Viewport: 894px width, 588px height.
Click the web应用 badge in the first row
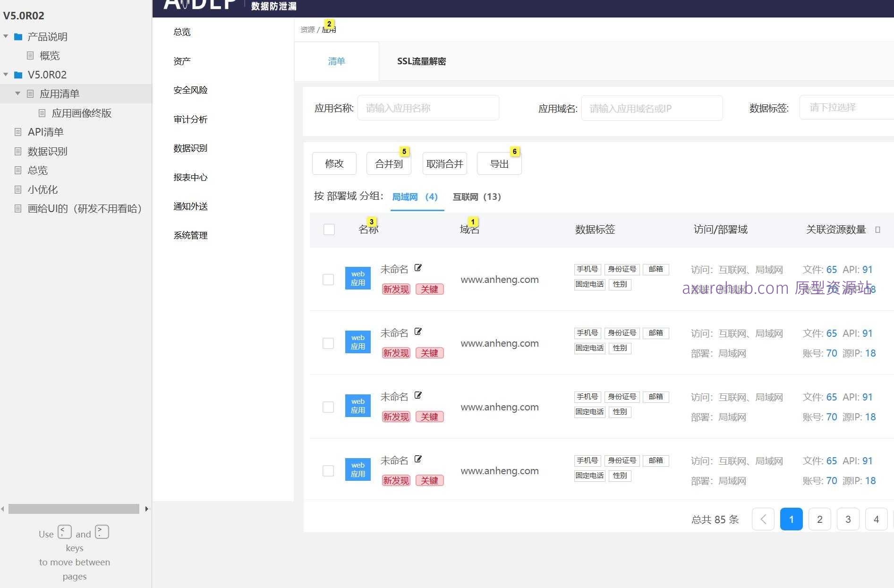tap(358, 278)
